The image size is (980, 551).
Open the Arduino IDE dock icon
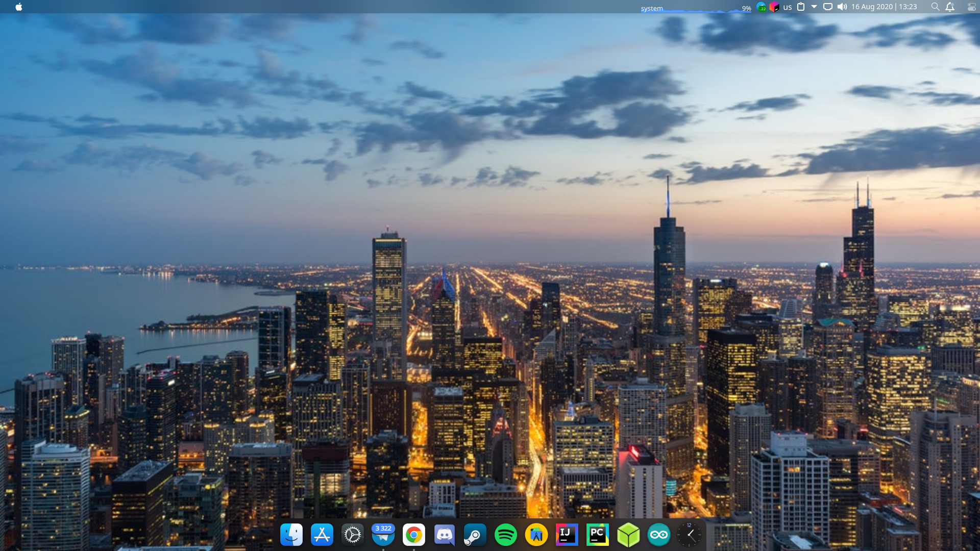tap(659, 535)
